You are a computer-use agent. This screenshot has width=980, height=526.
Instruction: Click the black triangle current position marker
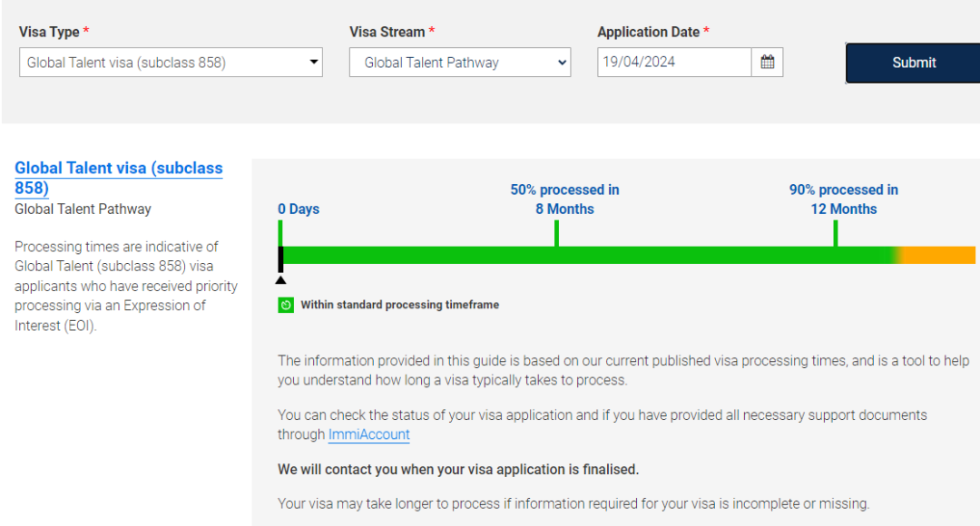coord(280,279)
